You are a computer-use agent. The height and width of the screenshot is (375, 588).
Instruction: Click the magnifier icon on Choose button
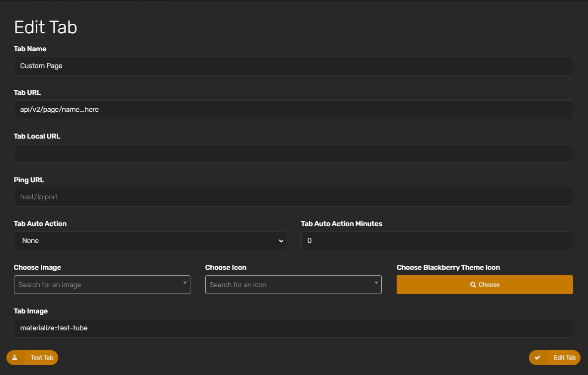(x=473, y=285)
